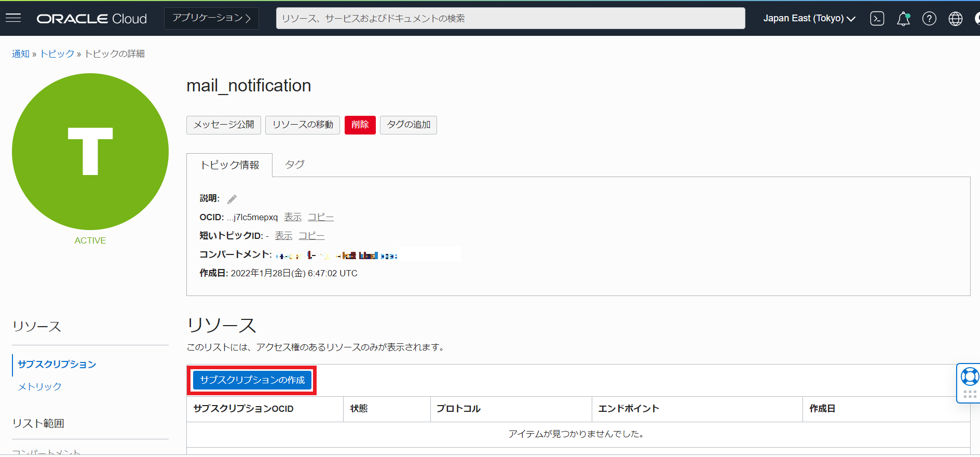The height and width of the screenshot is (457, 980).
Task: Go to トピック breadcrumb link
Action: (x=57, y=53)
